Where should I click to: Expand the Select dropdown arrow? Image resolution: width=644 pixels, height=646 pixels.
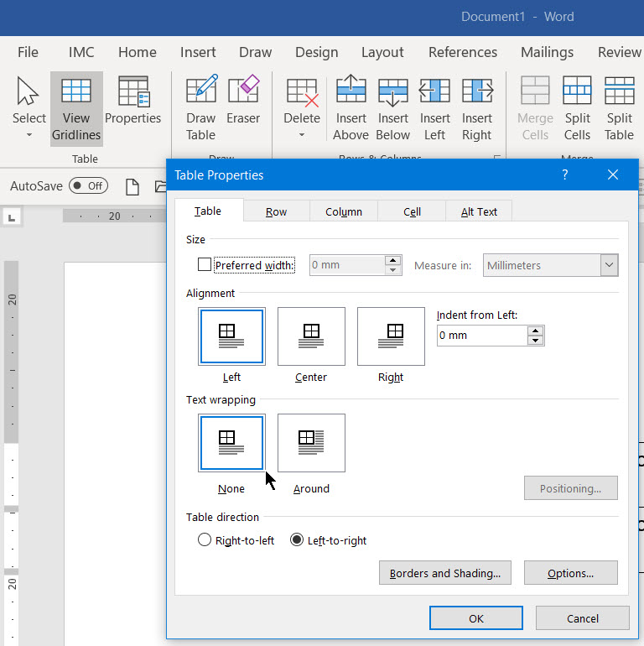pyautogui.click(x=29, y=135)
